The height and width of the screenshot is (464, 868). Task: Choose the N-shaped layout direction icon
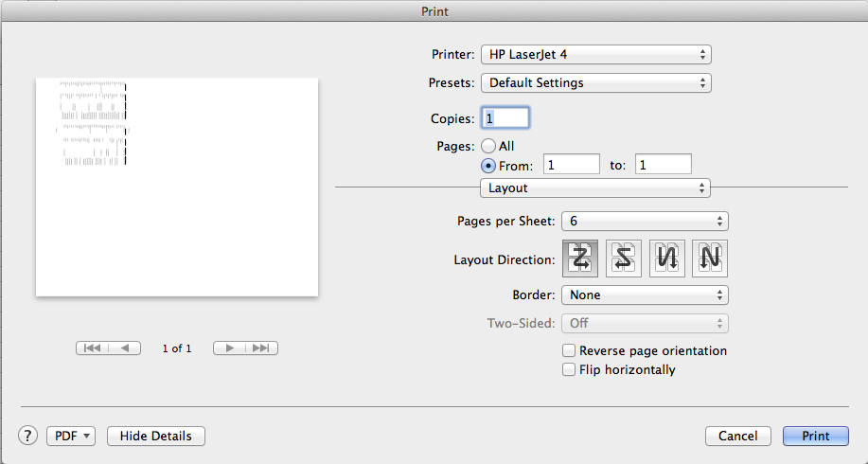(x=711, y=258)
